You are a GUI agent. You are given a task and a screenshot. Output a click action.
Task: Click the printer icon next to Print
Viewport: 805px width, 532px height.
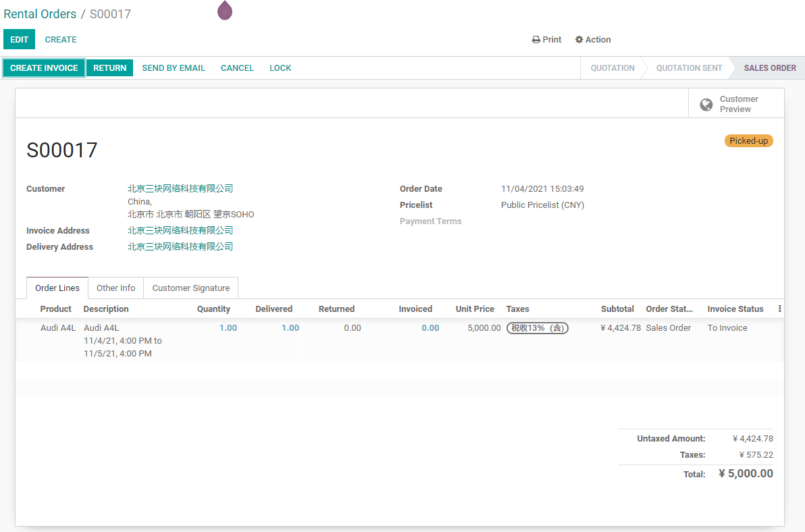tap(536, 40)
